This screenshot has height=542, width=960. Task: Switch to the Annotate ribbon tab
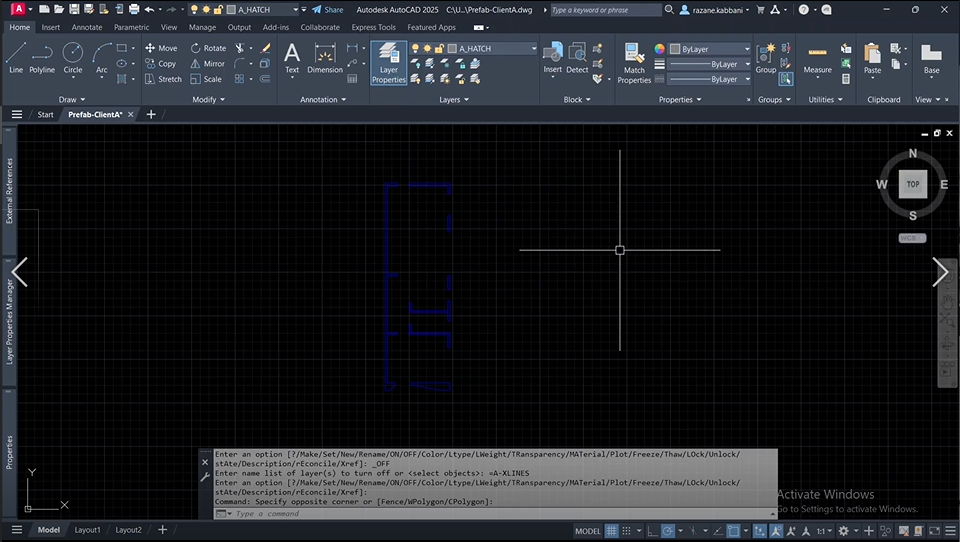(86, 27)
